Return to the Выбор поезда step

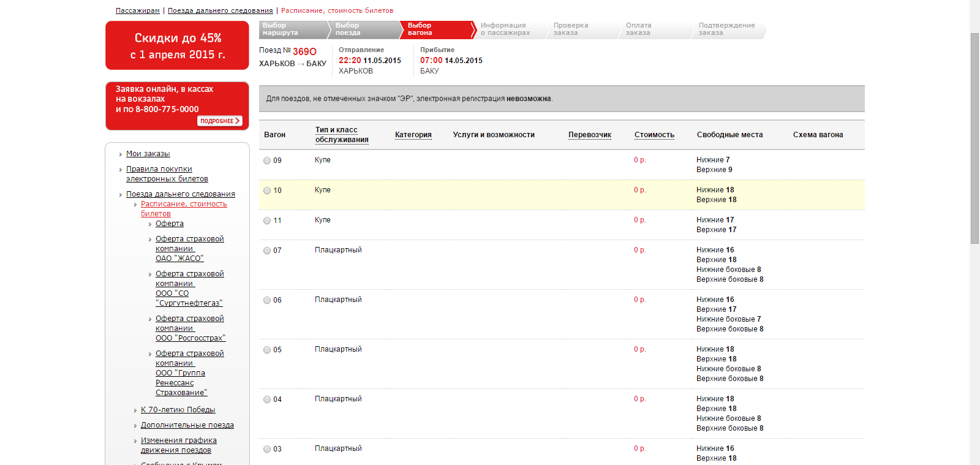click(x=363, y=29)
